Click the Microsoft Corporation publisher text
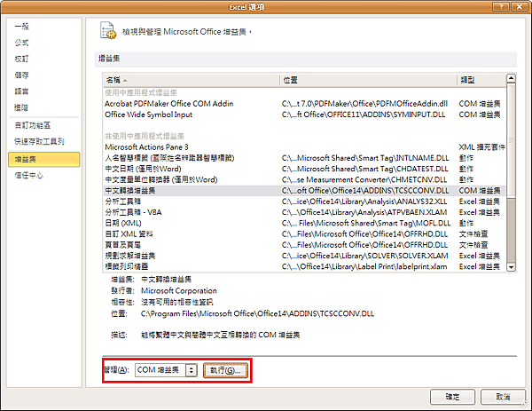 pos(179,291)
